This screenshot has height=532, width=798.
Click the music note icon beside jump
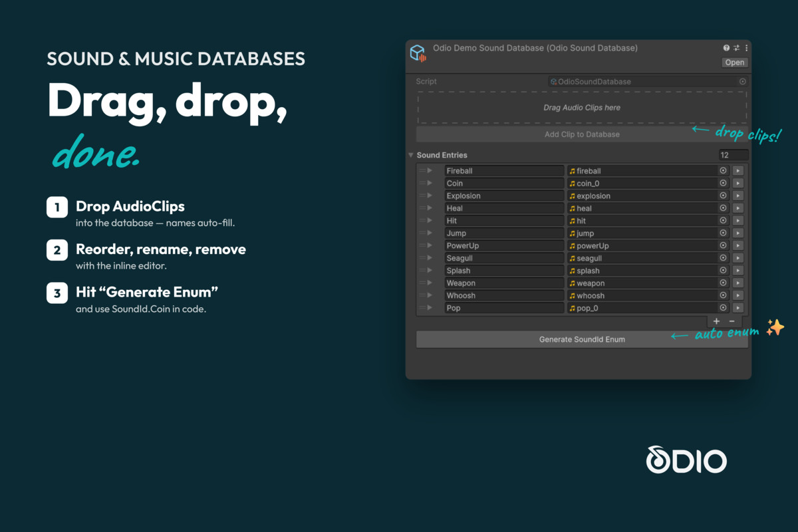(572, 233)
